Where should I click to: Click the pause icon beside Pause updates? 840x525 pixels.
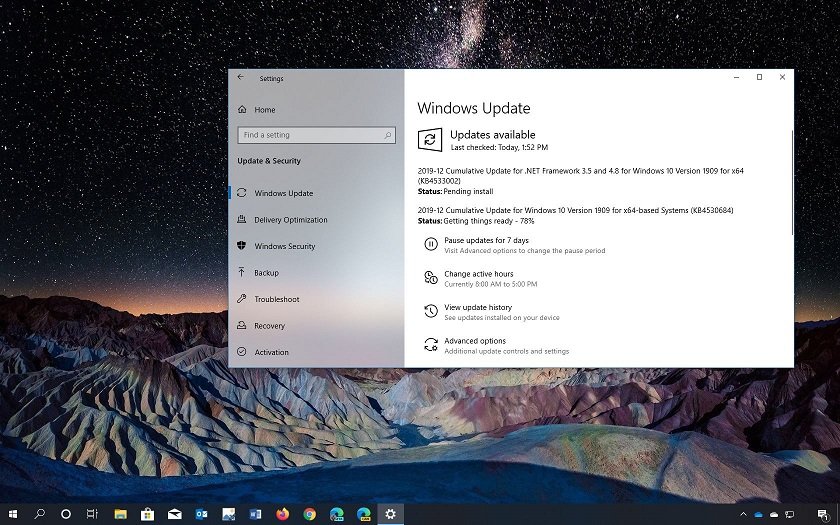point(430,244)
